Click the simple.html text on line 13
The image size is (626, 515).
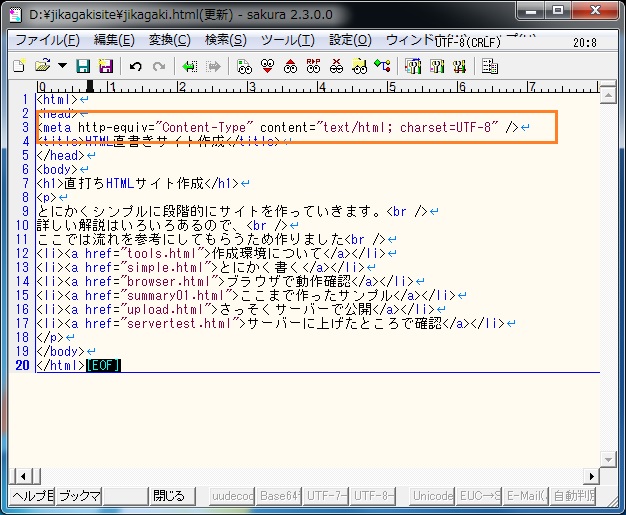pos(165,267)
